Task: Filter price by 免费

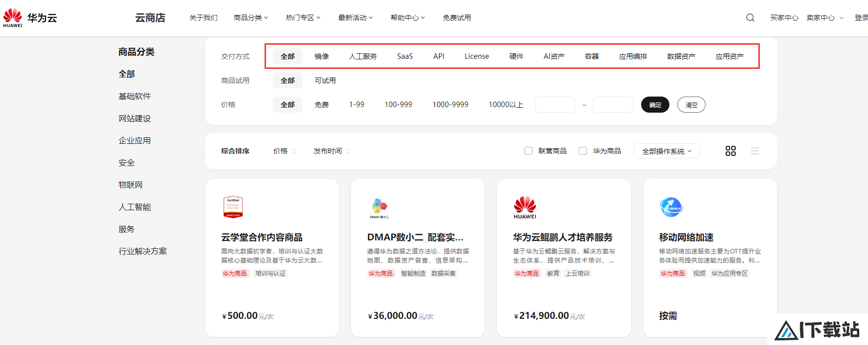Action: [x=322, y=105]
